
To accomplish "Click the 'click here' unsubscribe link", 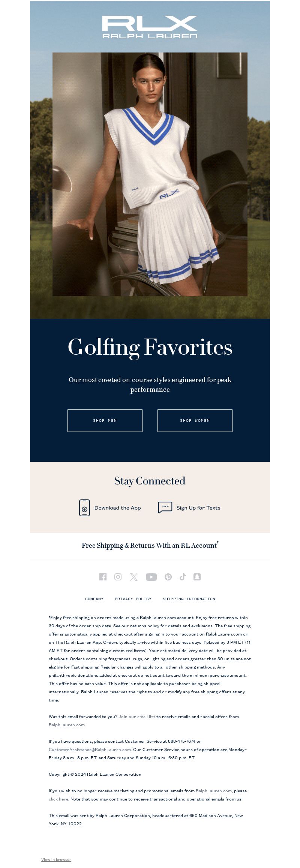I will coord(58,799).
